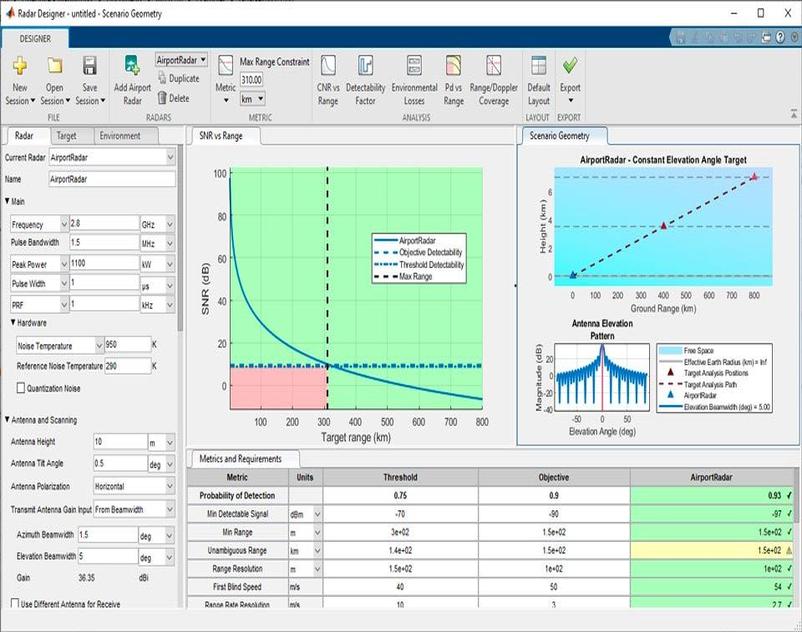Collapse the Main section
802x632 pixels.
coord(7,201)
